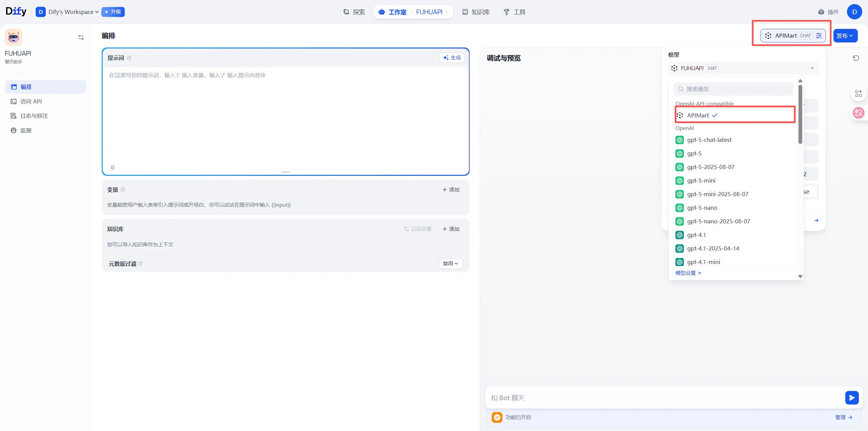Add a variable with 添加

[451, 190]
